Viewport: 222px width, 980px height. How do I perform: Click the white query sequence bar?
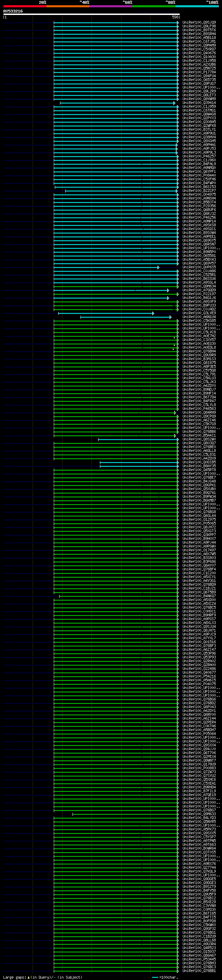pyautogui.click(x=92, y=15)
